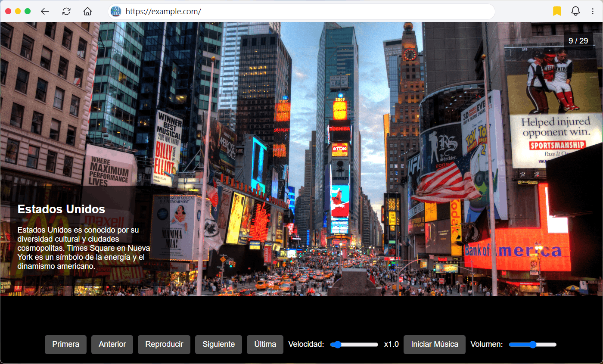Click the Volumen volume slider
This screenshot has width=603, height=364.
[x=533, y=345]
